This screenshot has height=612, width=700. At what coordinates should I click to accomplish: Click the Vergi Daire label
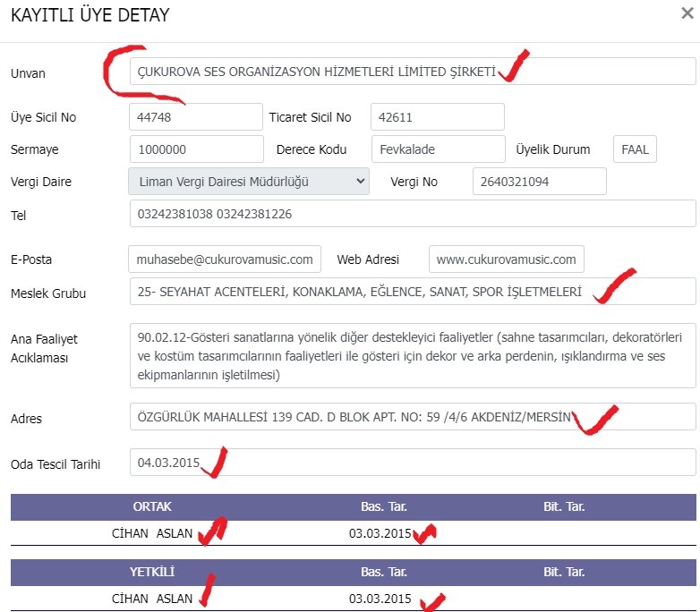[41, 182]
